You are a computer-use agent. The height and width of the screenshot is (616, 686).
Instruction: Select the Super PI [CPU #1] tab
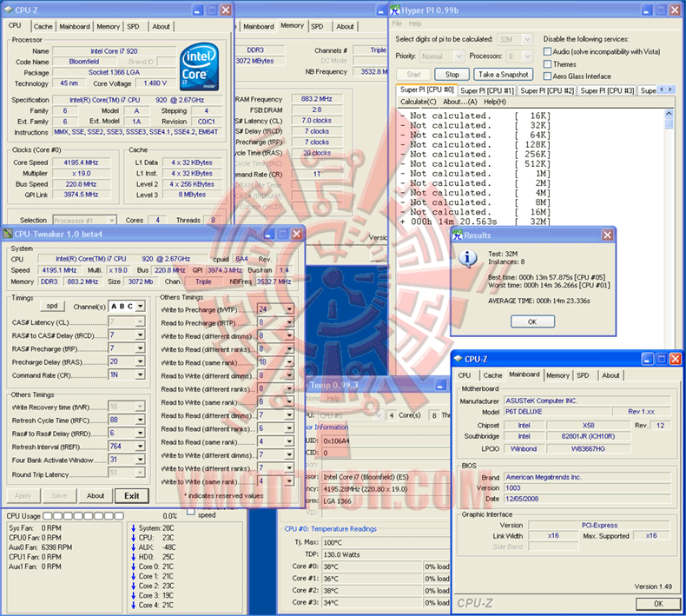[486, 90]
